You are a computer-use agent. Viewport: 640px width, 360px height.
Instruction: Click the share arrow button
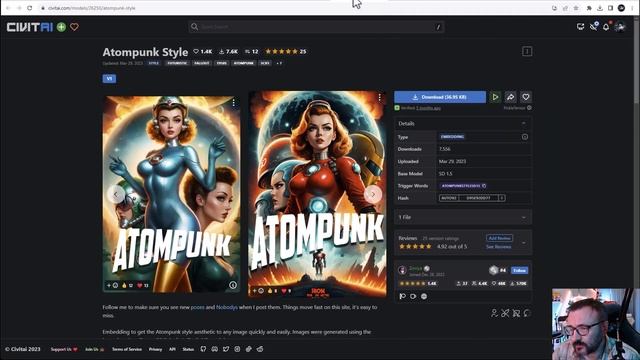click(x=511, y=97)
